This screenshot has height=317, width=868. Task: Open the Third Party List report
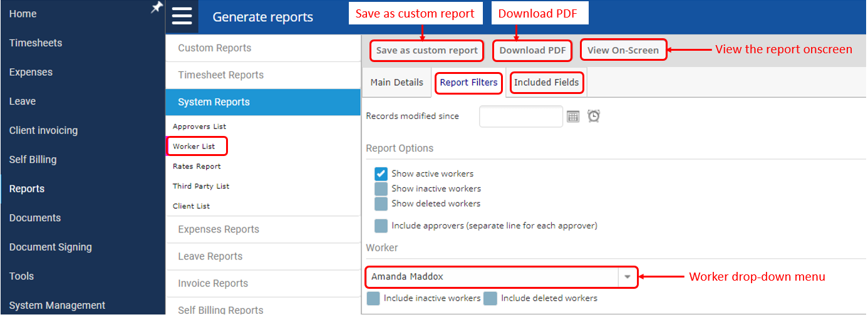[x=201, y=186]
